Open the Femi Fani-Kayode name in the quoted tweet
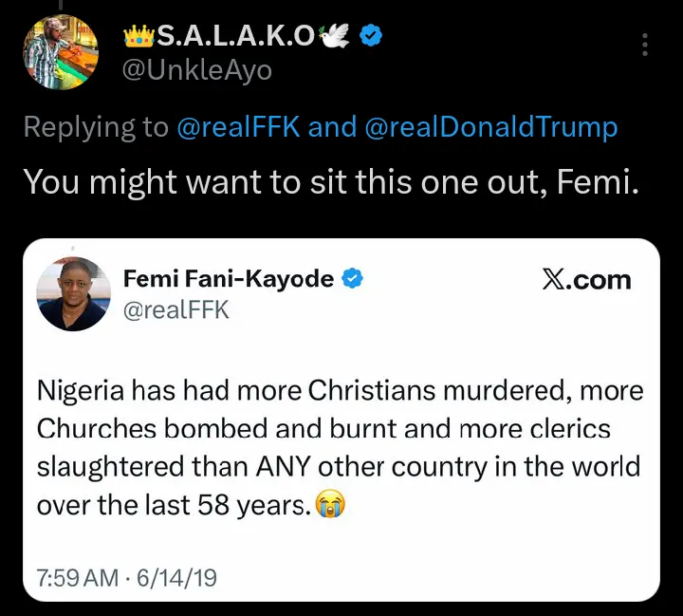This screenshot has height=616, width=683. coord(229,279)
